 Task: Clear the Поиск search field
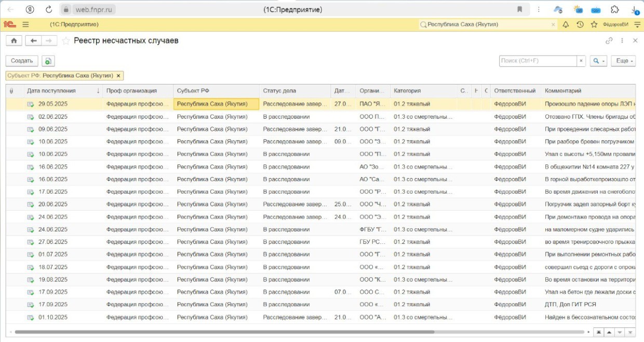click(581, 61)
